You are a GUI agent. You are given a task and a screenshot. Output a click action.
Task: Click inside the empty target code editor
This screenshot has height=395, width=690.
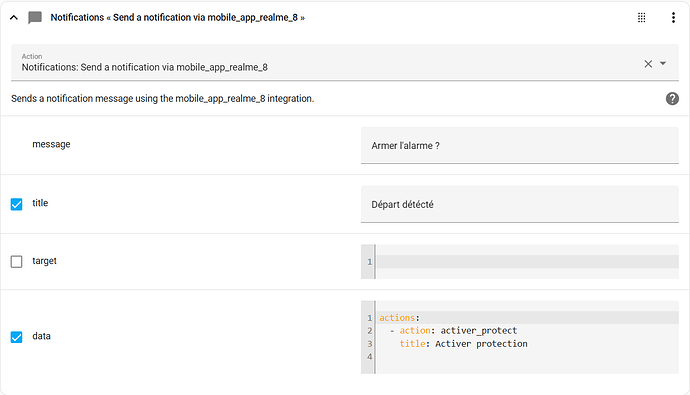click(527, 262)
